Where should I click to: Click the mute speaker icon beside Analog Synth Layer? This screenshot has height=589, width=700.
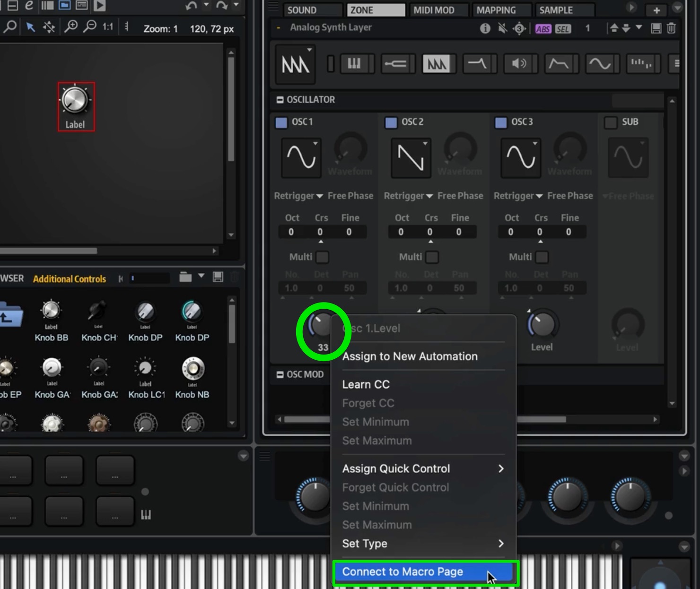502,28
